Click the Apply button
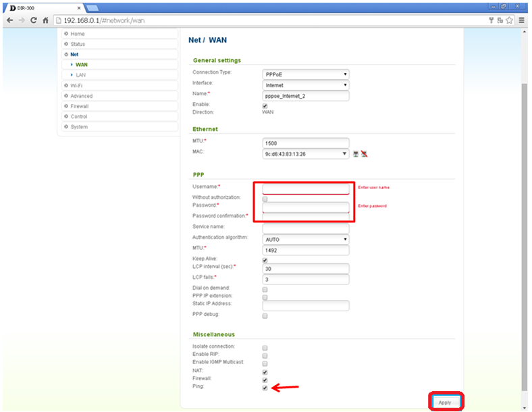Viewport: 532px width, 412px height. [x=445, y=402]
